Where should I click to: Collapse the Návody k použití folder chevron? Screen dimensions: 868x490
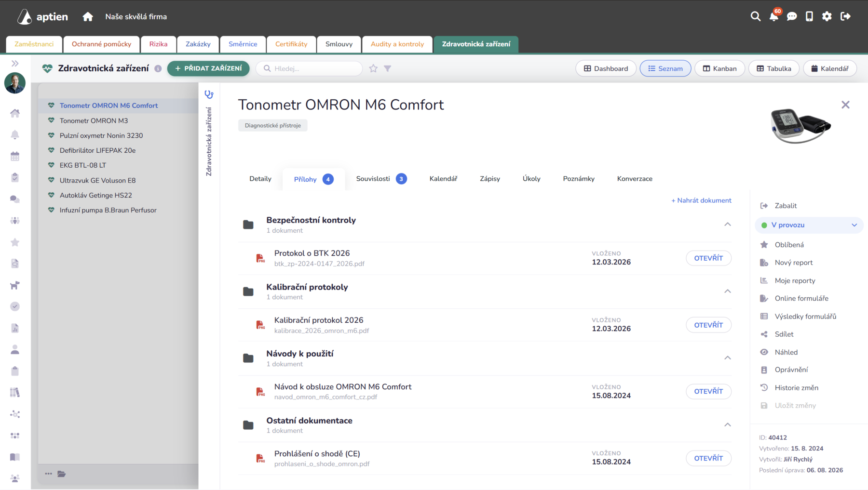pyautogui.click(x=727, y=358)
